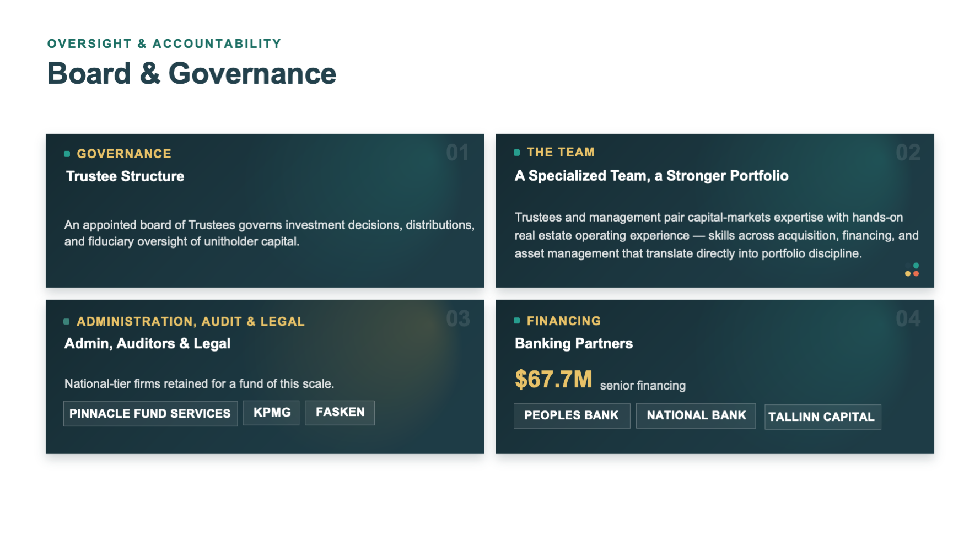Select the 02 card number
The image size is (980, 551).
click(908, 153)
